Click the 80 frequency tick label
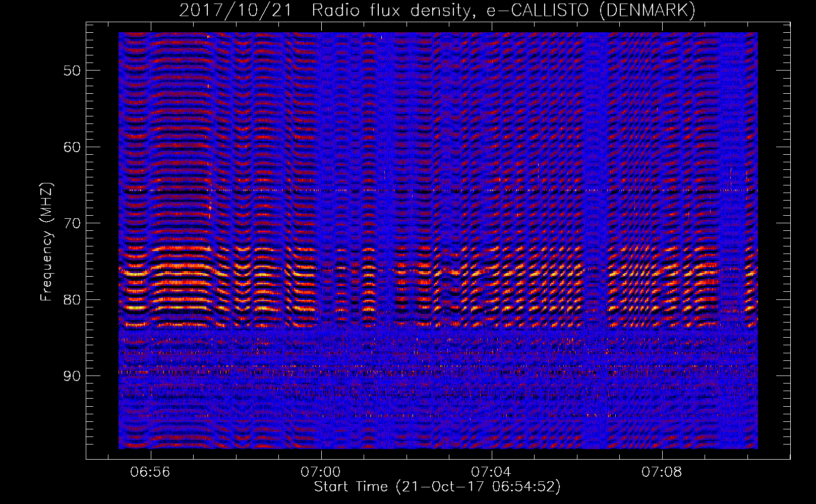 [x=72, y=300]
